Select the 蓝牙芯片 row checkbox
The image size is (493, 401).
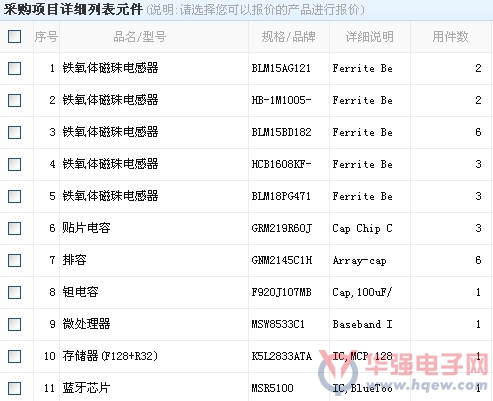[x=15, y=388]
